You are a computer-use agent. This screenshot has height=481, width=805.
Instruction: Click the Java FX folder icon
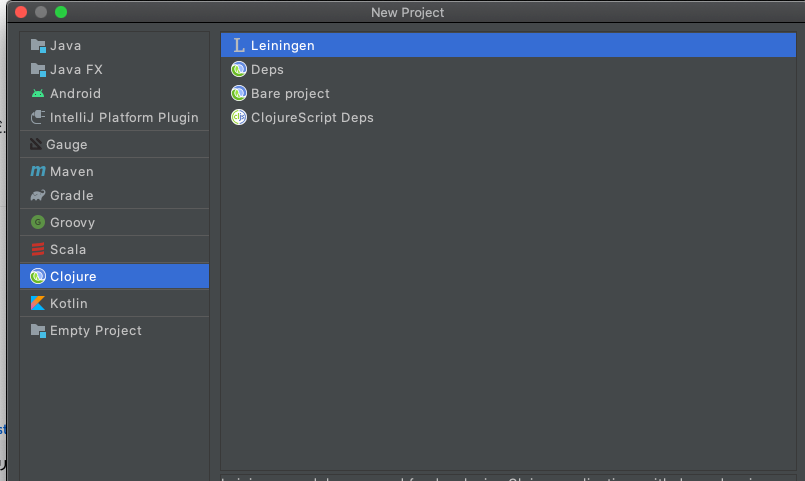tap(38, 69)
